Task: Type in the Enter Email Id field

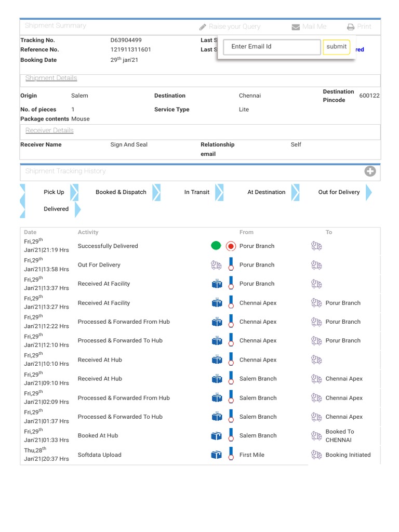Action: pyautogui.click(x=269, y=47)
